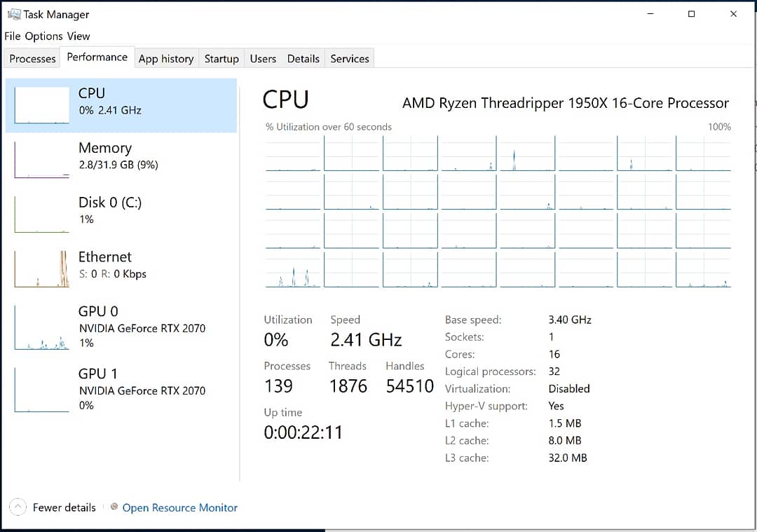Switch to the Startup tab
This screenshot has height=532, width=757.
pyautogui.click(x=221, y=58)
